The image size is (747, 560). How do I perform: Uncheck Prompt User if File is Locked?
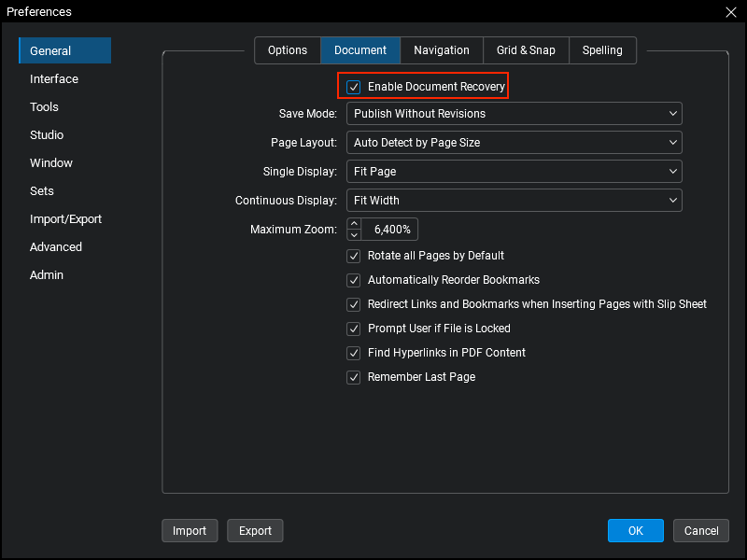[353, 329]
